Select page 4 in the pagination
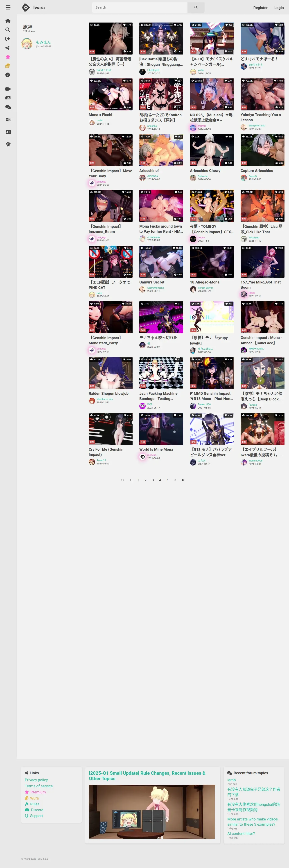This screenshot has height=868, width=289. click(x=160, y=480)
